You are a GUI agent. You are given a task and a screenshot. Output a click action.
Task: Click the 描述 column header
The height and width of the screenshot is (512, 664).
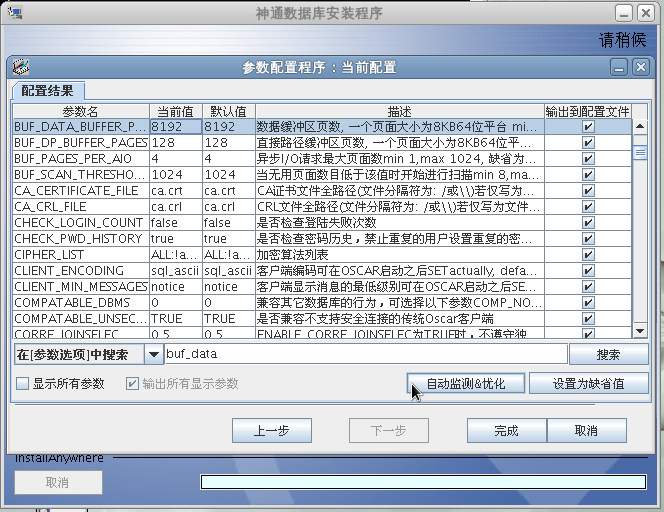coord(399,111)
